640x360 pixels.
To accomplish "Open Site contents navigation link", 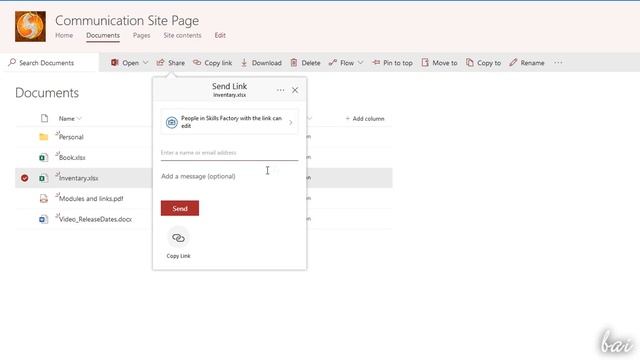I will (x=182, y=36).
